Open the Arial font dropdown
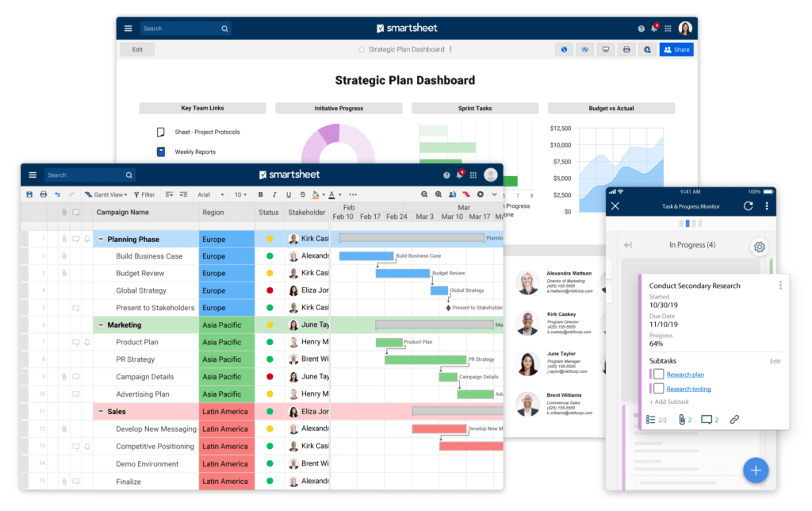812x511 pixels. pyautogui.click(x=211, y=194)
